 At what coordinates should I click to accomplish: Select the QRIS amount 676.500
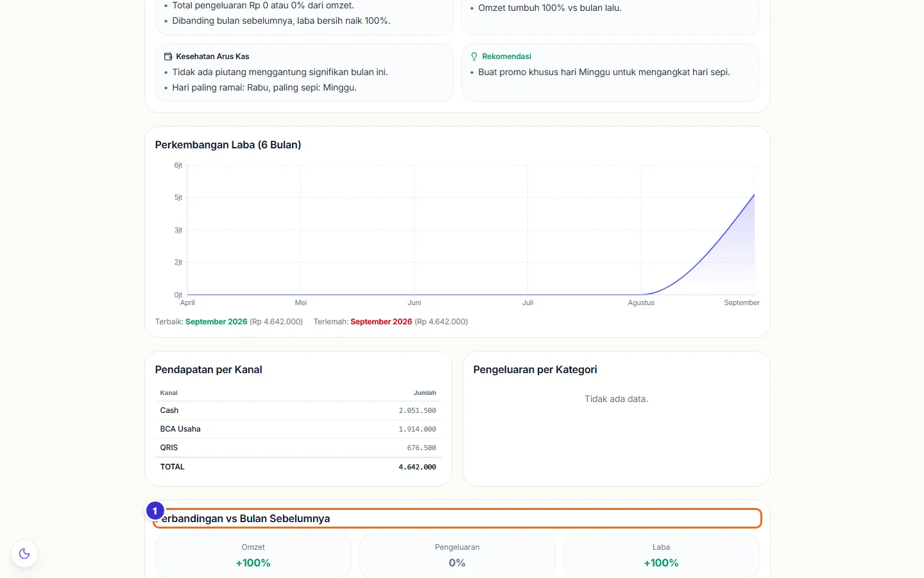422,448
